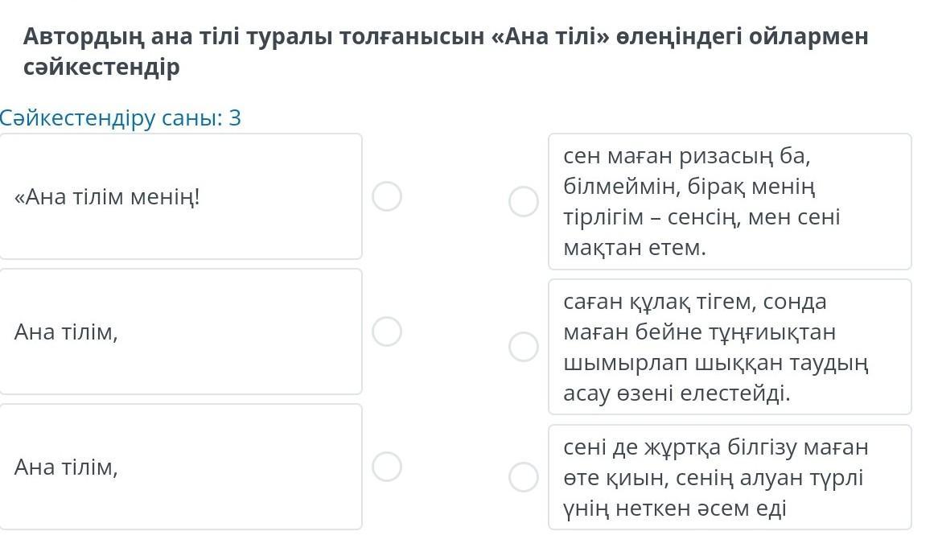
Task: Click the middle «Ана тілім,» card on the left
Action: [180, 331]
